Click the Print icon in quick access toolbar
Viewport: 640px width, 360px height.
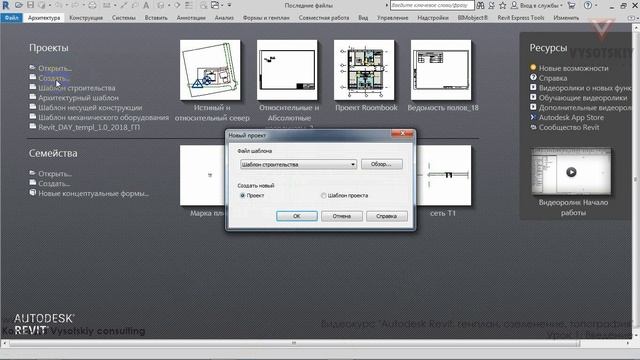click(93, 5)
